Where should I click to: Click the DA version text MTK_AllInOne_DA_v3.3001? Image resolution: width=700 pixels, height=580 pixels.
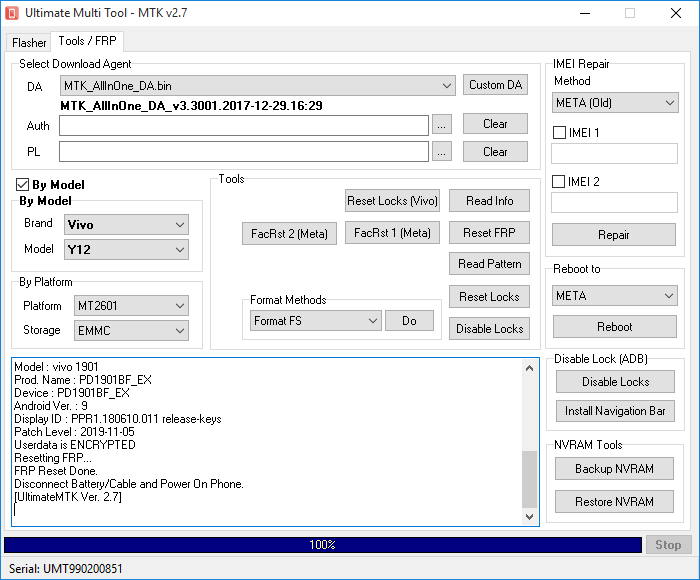click(191, 106)
